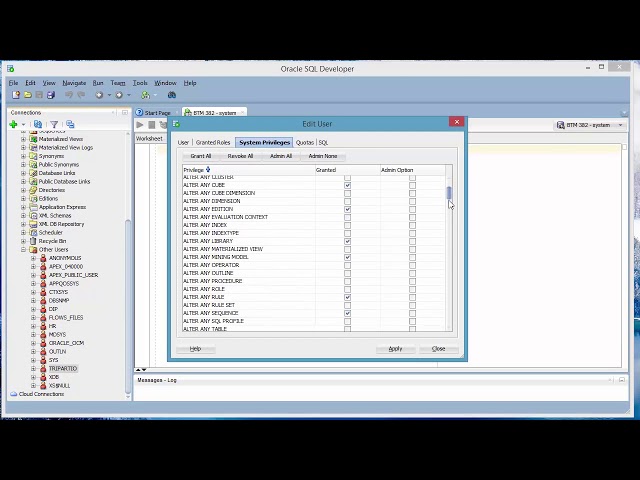Check Admin Option for ALTER ANY RULE
The image size is (640, 480).
pos(413,297)
